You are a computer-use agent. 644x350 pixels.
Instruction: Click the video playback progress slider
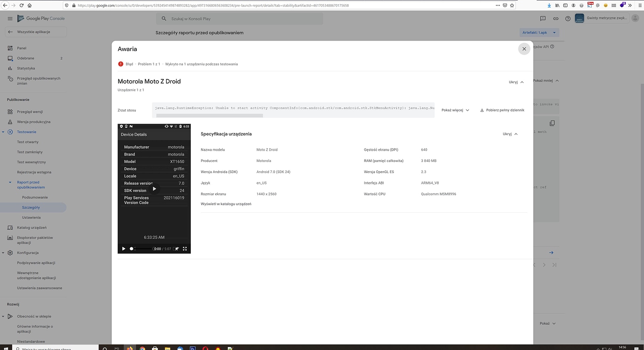click(x=142, y=249)
